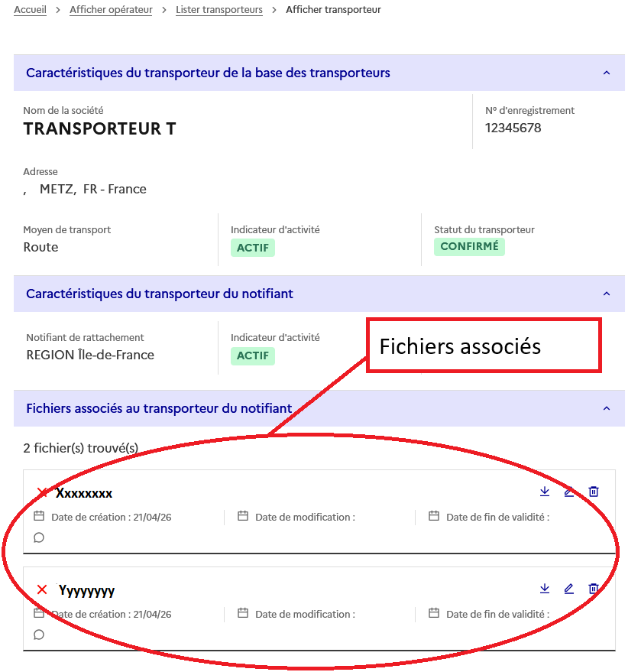641x672 pixels.
Task: Click the Yyyyyyyy file name
Action: tap(86, 591)
